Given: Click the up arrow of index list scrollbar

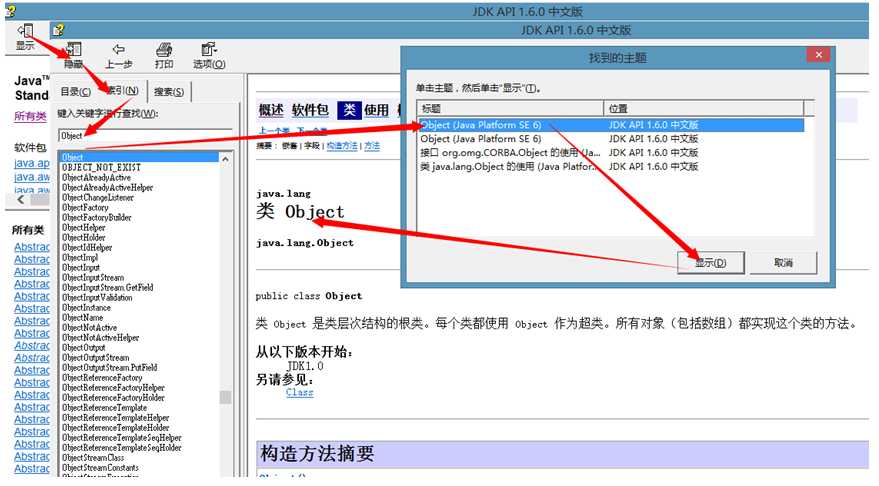Looking at the screenshot, I should click(225, 159).
